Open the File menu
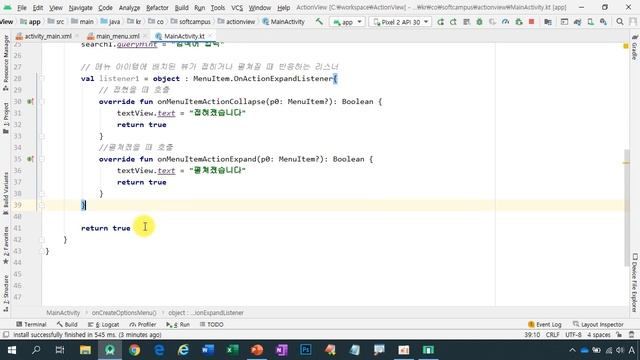Image resolution: width=640 pixels, height=360 pixels. tap(22, 7)
